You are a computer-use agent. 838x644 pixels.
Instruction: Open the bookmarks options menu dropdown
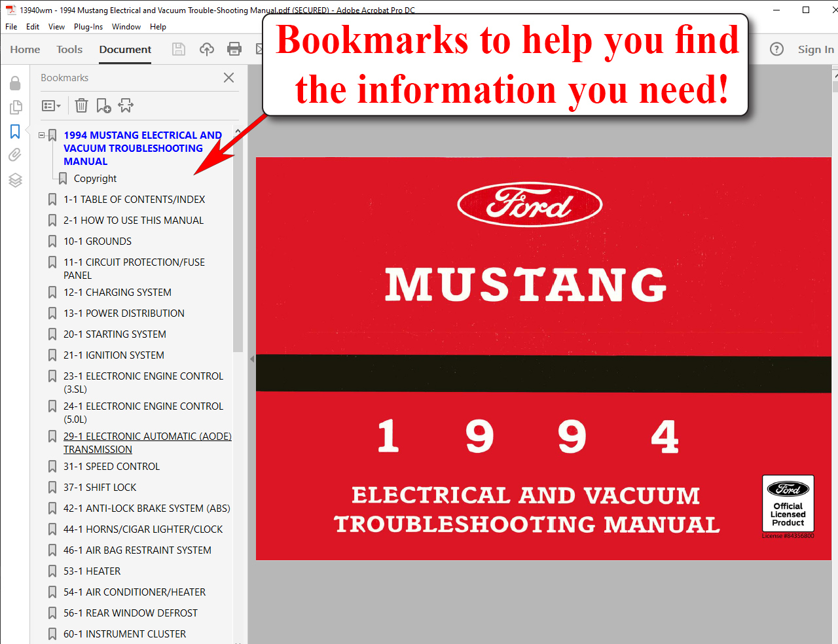point(51,105)
